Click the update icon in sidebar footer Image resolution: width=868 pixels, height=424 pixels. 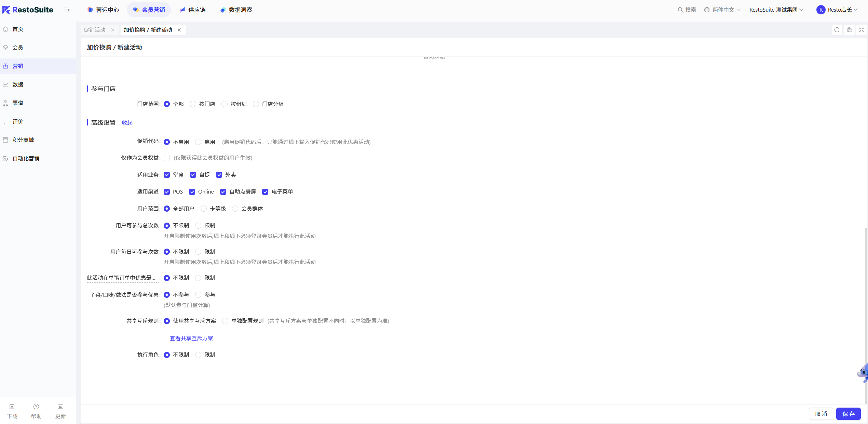(x=60, y=407)
